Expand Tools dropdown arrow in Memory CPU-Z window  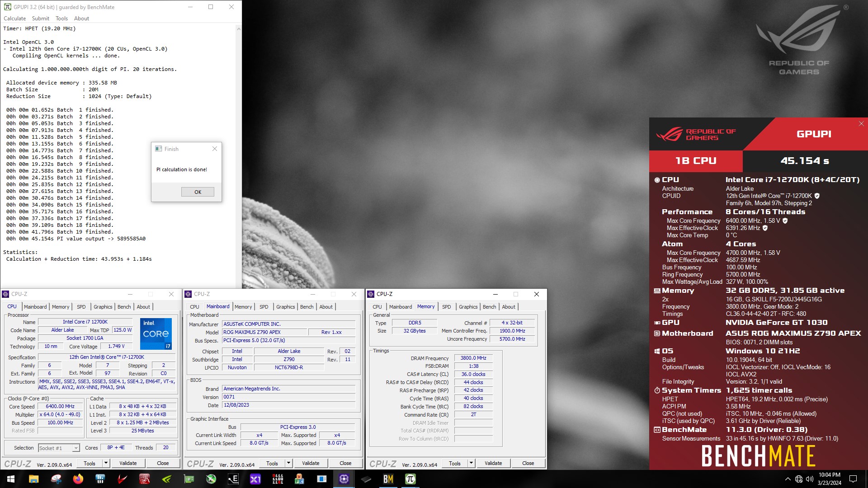(x=471, y=463)
